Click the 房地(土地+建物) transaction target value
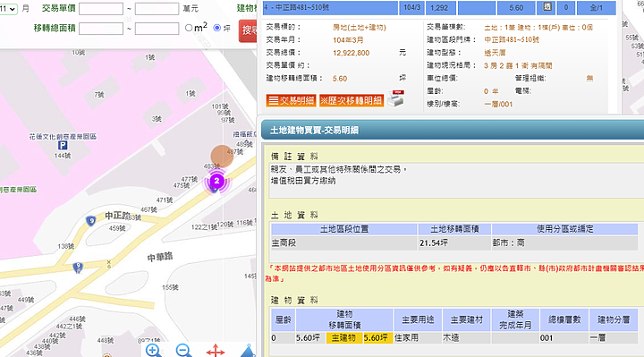The width and height of the screenshot is (644, 357). click(x=360, y=27)
